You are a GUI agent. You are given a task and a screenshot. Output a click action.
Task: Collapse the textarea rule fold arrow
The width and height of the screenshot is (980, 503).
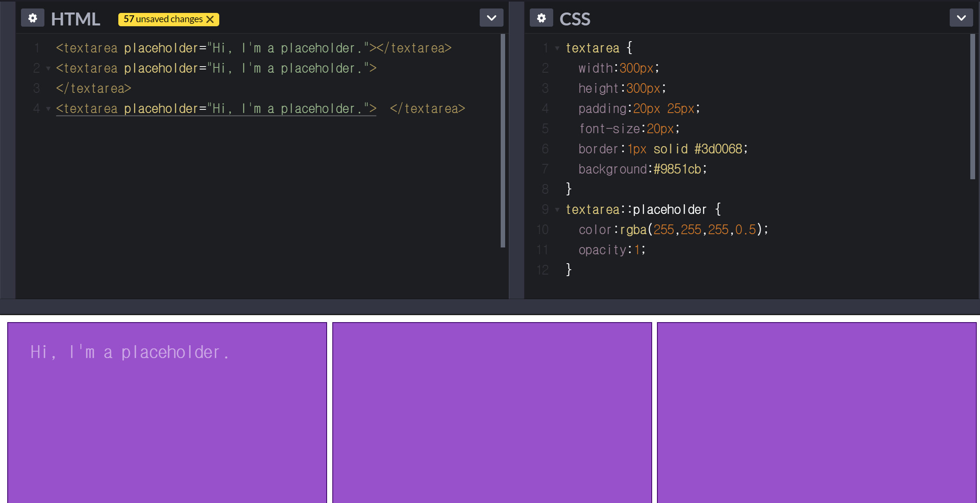click(x=557, y=48)
